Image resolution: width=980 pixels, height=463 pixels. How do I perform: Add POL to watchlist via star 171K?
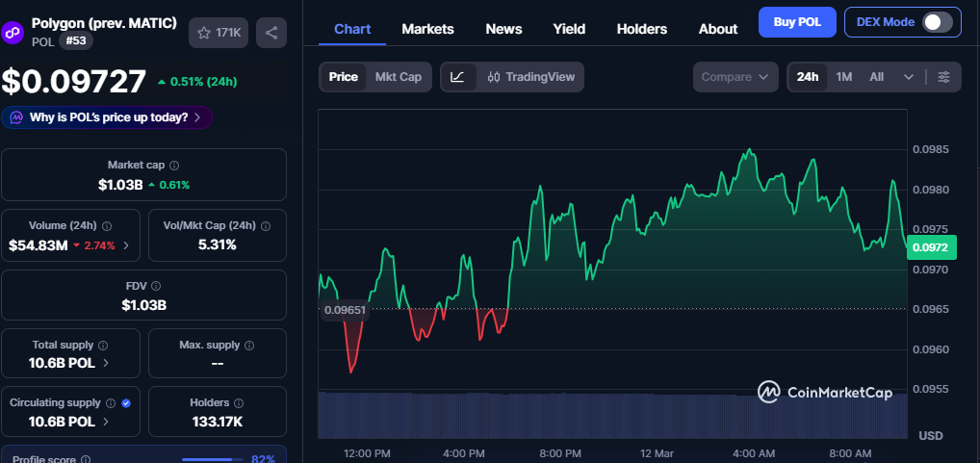pyautogui.click(x=219, y=33)
